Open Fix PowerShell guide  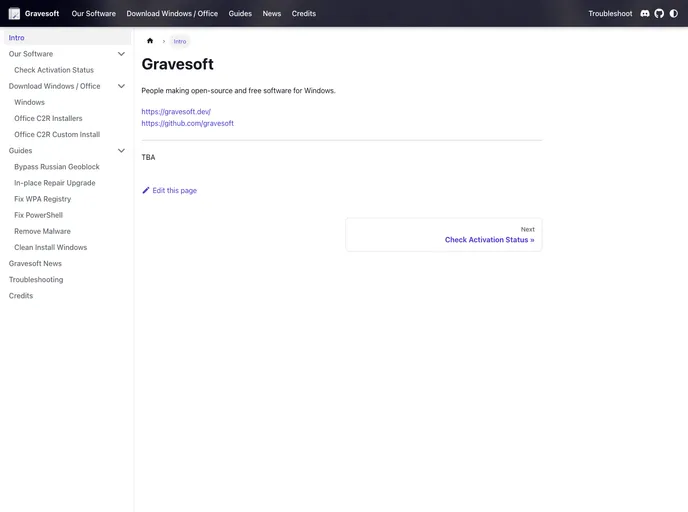point(39,215)
